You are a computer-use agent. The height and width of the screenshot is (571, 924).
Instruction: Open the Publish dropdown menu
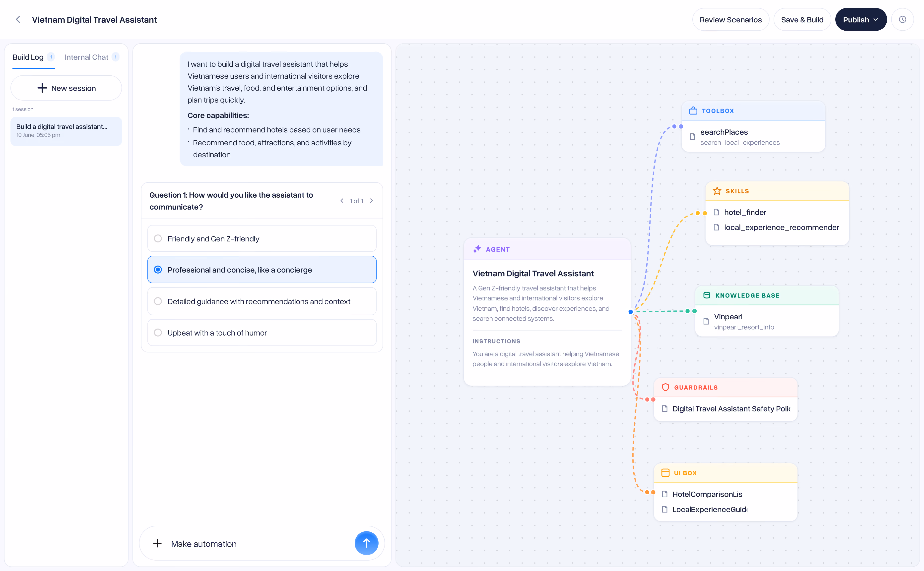coord(860,20)
